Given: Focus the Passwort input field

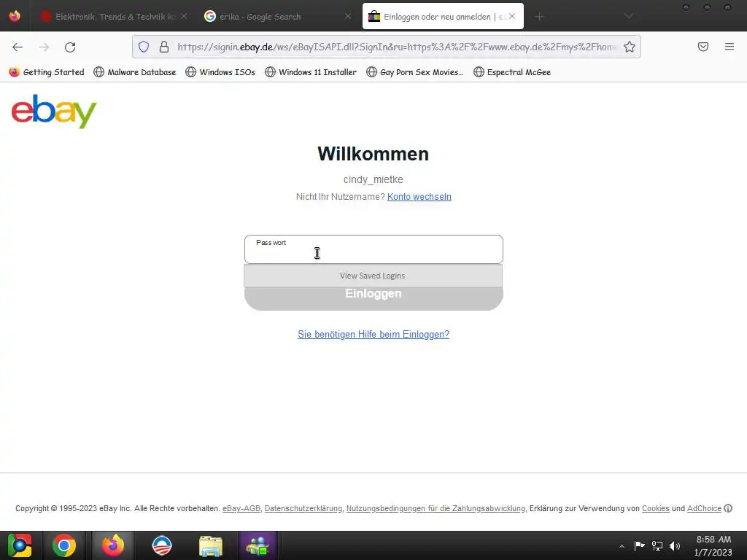Looking at the screenshot, I should pos(373,249).
